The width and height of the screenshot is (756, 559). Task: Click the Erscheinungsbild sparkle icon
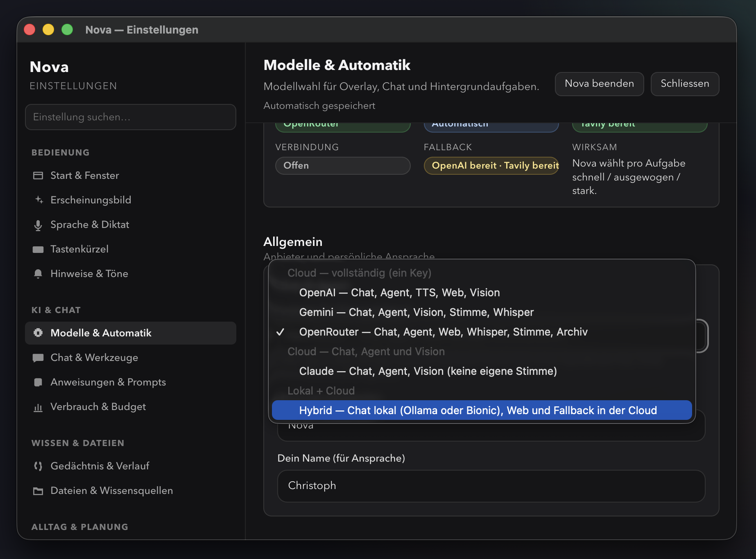click(38, 200)
